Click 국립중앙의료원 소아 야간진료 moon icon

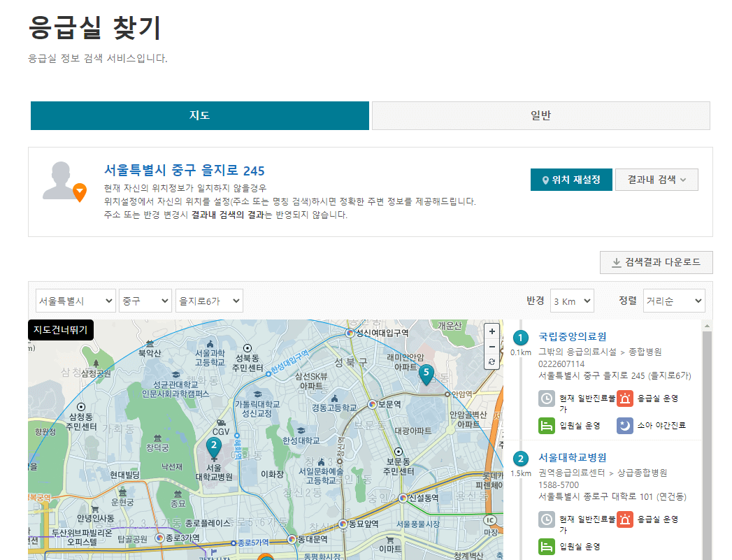point(624,426)
